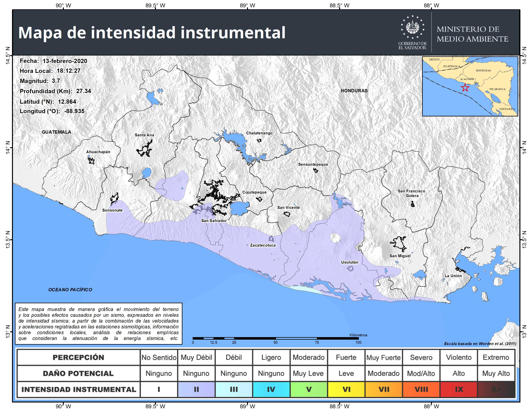Click the Ahuachapán city outline
This screenshot has height=411, width=532.
click(91, 161)
